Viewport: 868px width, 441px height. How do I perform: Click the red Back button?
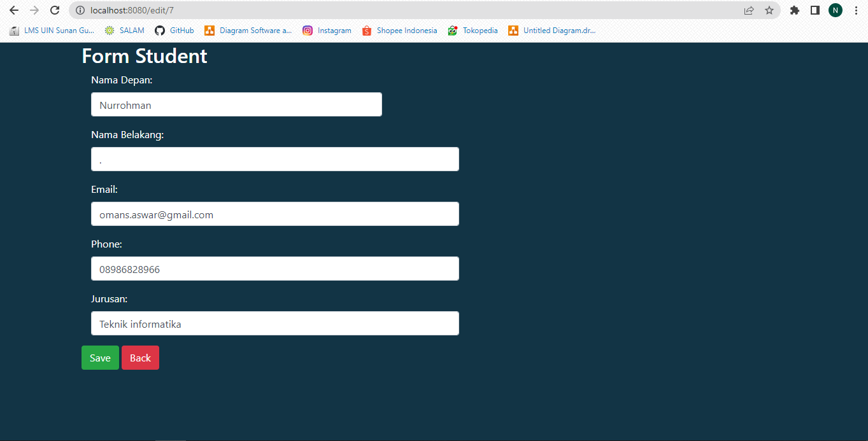point(140,358)
